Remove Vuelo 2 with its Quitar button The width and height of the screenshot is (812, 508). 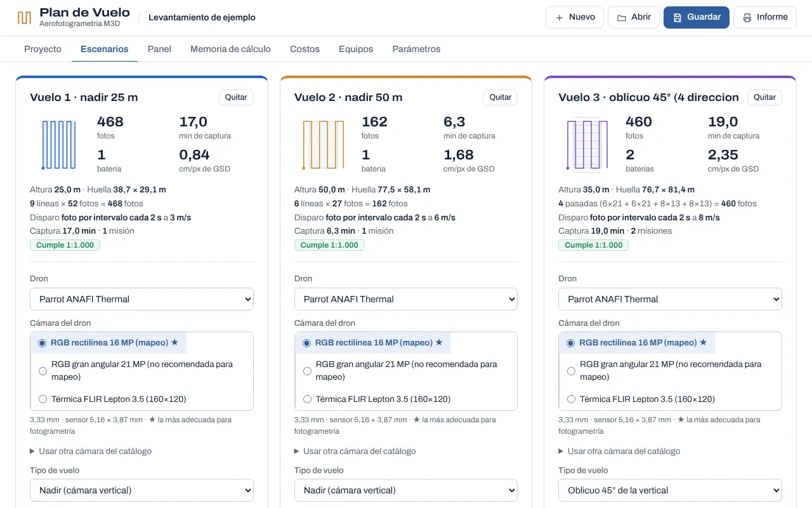click(501, 97)
